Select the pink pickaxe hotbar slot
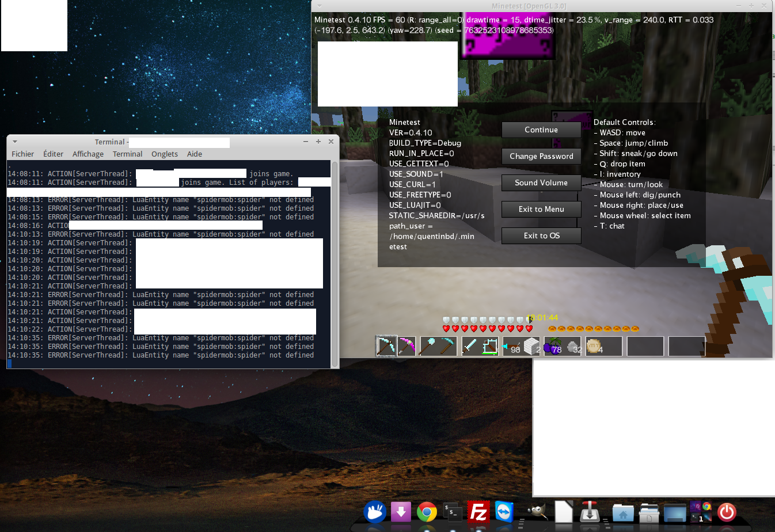Screen dimensions: 775x532 coord(407,346)
